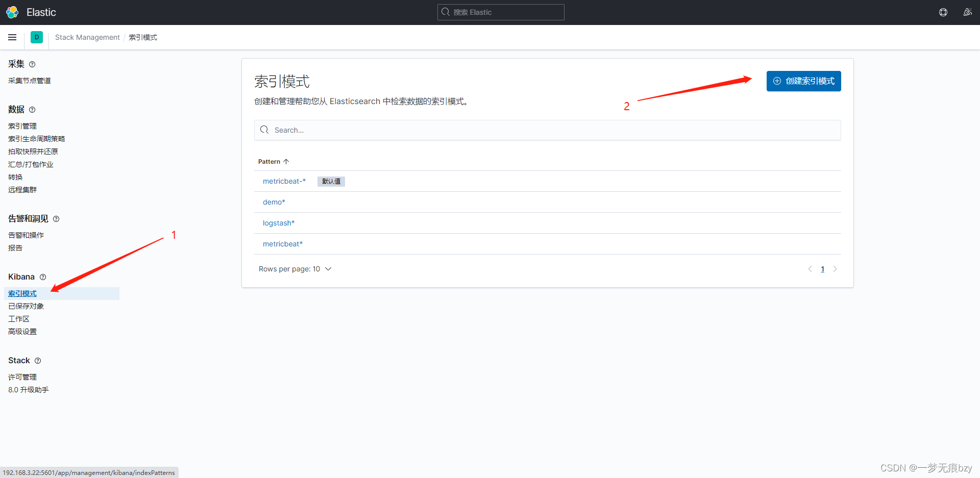Open 远程集群 in sidebar
The width and height of the screenshot is (980, 478).
click(22, 190)
